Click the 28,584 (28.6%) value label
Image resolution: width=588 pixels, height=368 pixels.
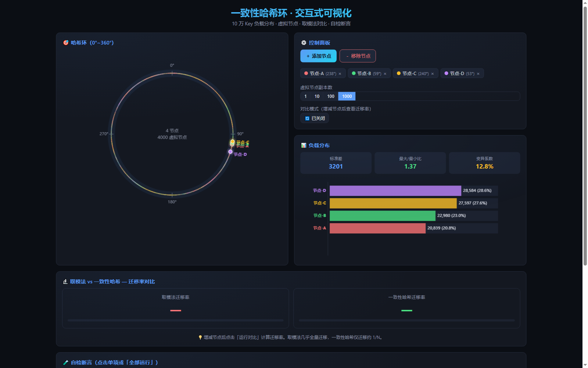(x=477, y=191)
